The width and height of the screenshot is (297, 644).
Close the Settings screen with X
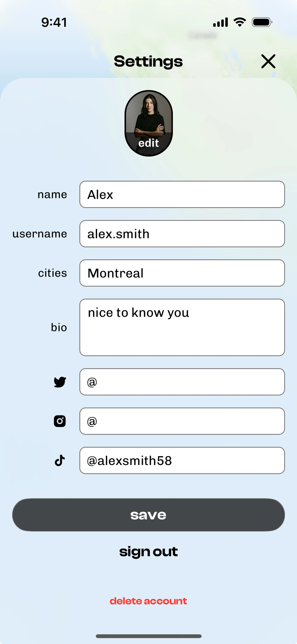tap(268, 61)
